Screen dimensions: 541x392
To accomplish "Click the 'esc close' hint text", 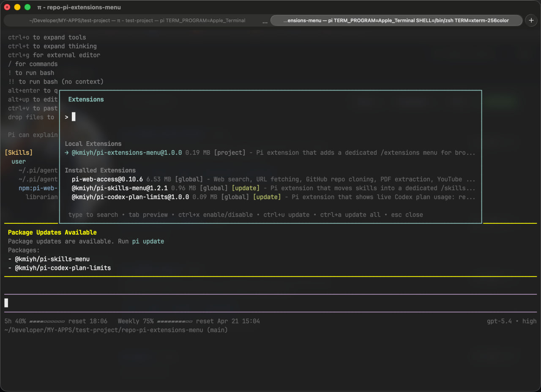I will click(x=407, y=215).
